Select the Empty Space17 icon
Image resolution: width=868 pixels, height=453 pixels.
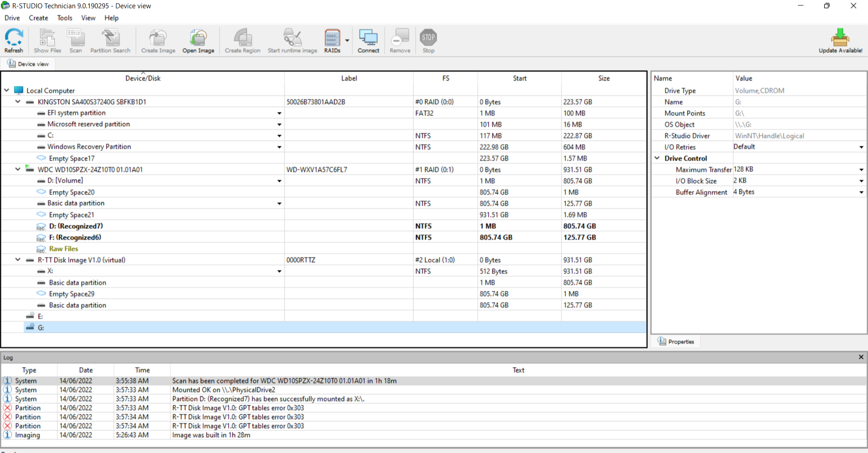tap(41, 158)
